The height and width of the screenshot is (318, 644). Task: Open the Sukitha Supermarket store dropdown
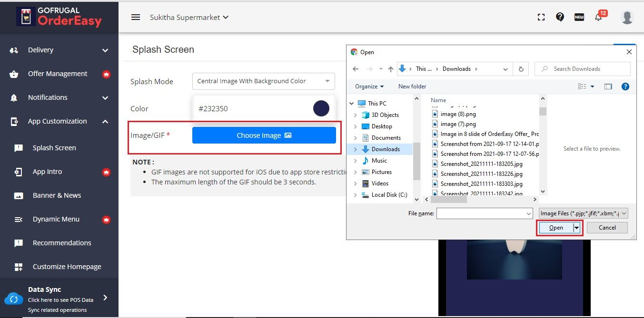pos(189,17)
